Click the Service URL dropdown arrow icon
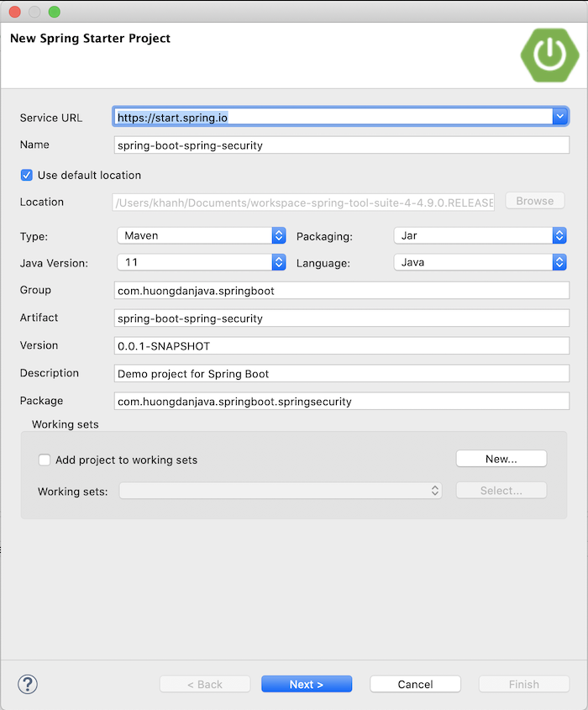 pyautogui.click(x=560, y=116)
